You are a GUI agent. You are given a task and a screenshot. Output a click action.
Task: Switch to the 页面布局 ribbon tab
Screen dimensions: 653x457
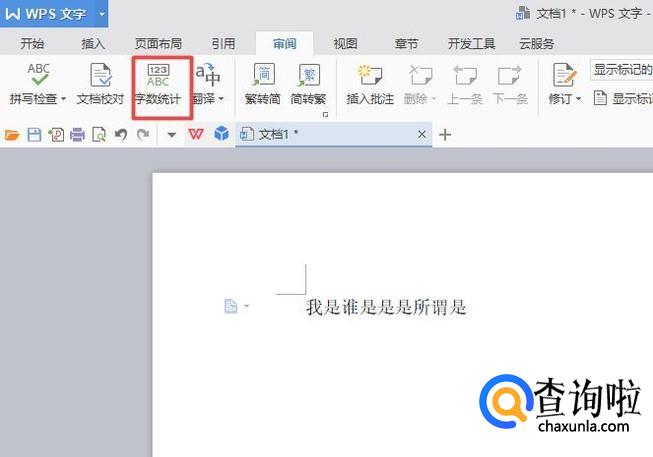pos(158,44)
